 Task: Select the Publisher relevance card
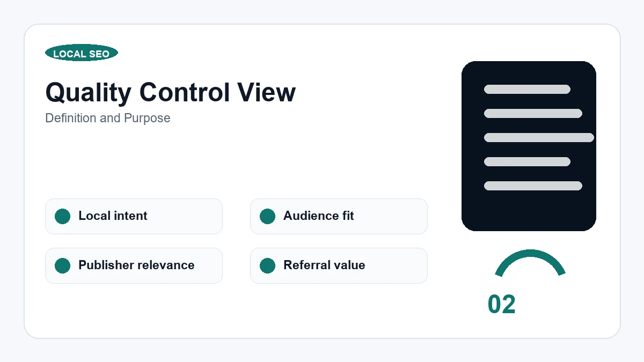[134, 265]
